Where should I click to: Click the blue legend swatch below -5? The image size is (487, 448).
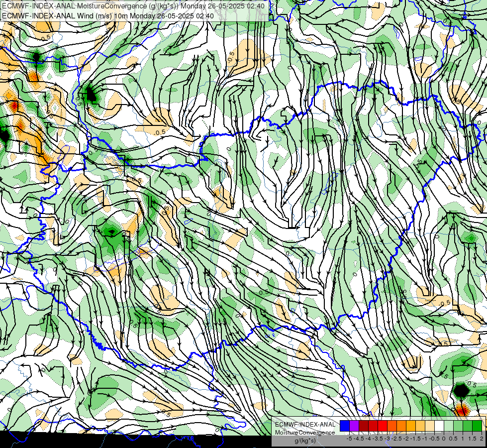click(345, 426)
